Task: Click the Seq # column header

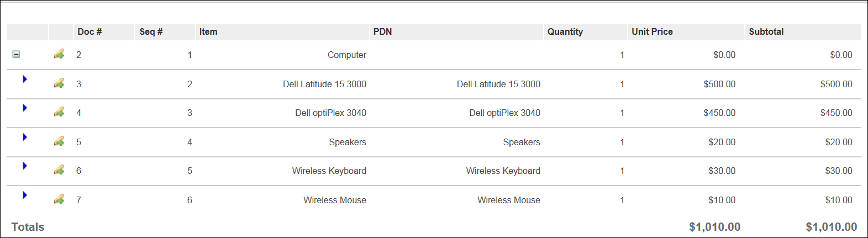Action: pyautogui.click(x=151, y=32)
